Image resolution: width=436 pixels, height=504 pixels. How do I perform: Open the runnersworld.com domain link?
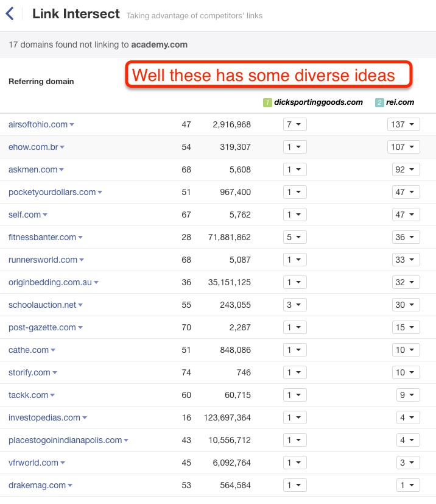[x=43, y=260]
